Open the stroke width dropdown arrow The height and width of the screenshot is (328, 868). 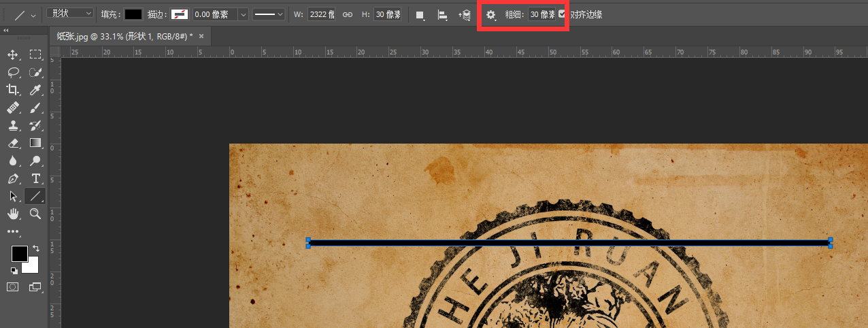(x=243, y=14)
